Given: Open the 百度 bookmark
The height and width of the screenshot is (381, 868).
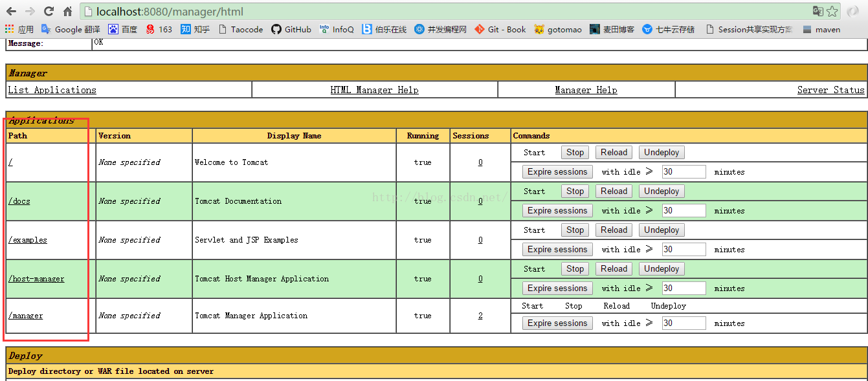Looking at the screenshot, I should 123,29.
